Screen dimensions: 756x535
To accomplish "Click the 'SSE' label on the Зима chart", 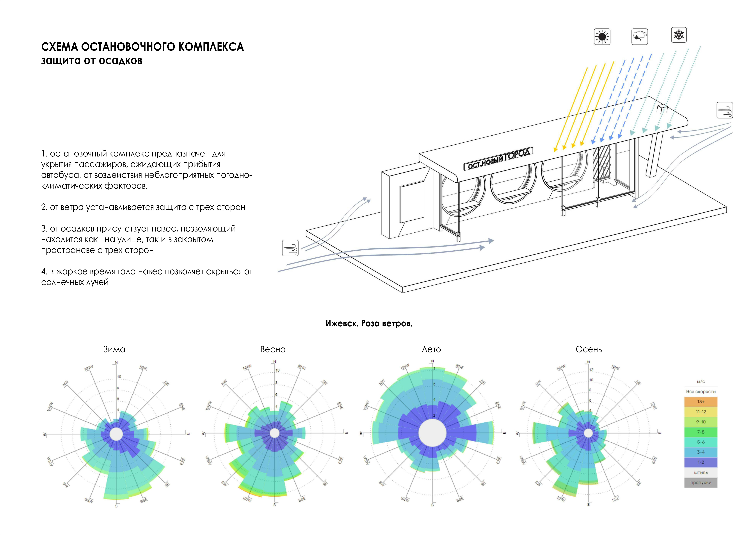I will (x=144, y=500).
